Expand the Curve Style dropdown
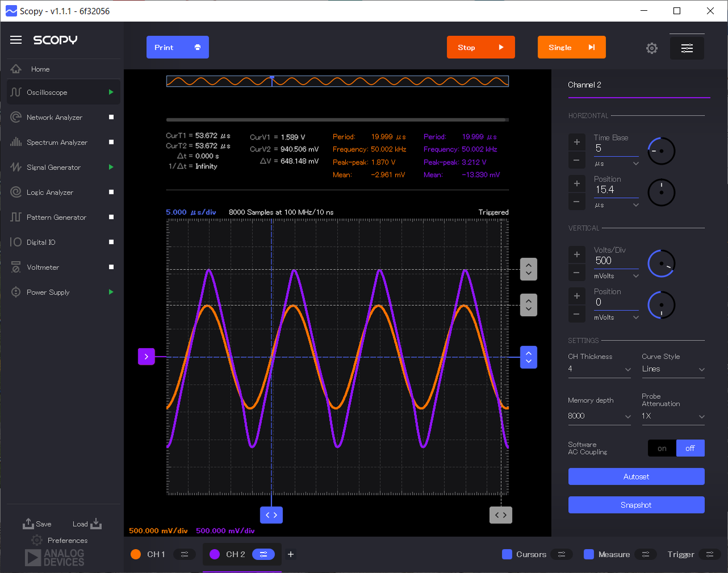728x573 pixels. pos(673,369)
